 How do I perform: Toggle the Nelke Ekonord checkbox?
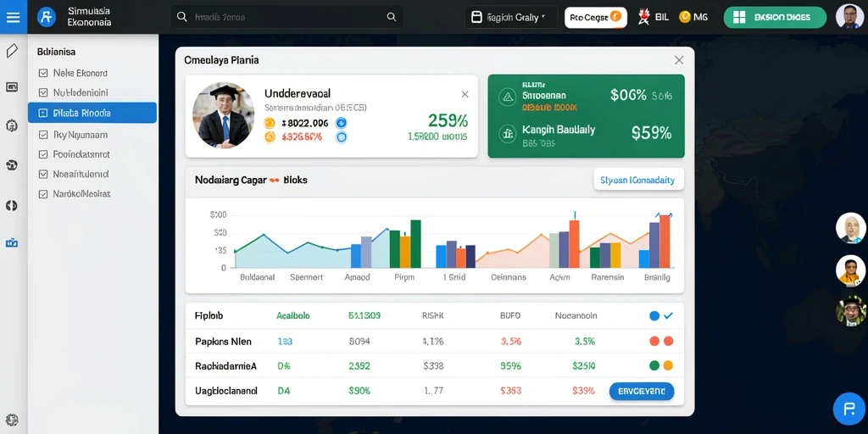click(x=42, y=73)
